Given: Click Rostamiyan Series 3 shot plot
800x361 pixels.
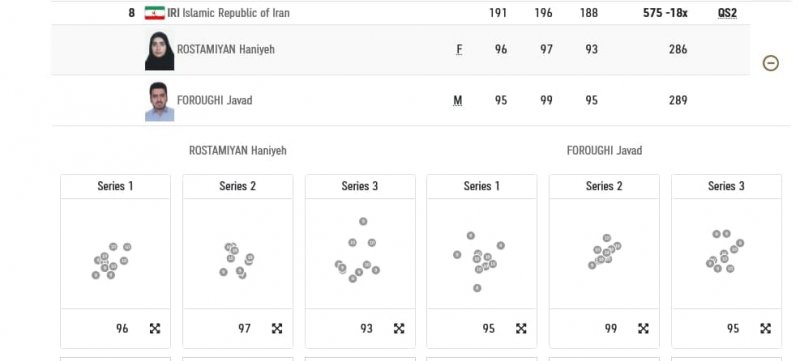Looking at the screenshot, I should 360,253.
